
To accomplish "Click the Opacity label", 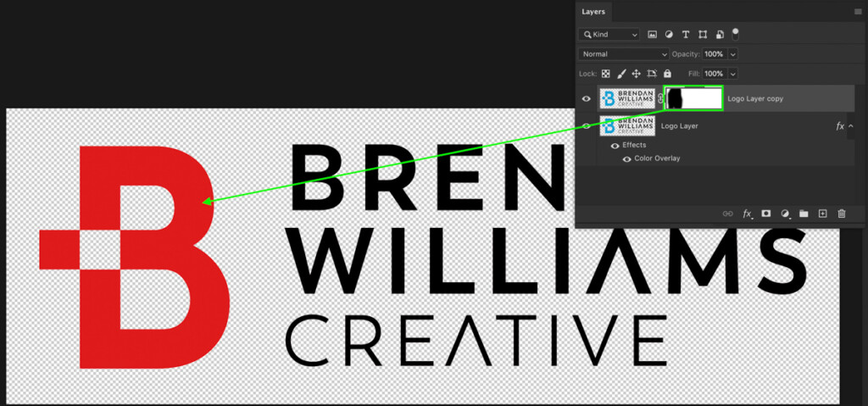I will point(686,54).
